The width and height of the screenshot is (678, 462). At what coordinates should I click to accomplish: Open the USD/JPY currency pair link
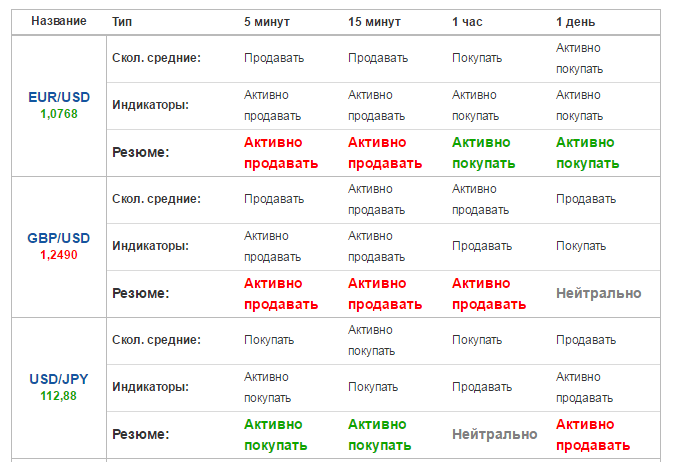(x=59, y=379)
